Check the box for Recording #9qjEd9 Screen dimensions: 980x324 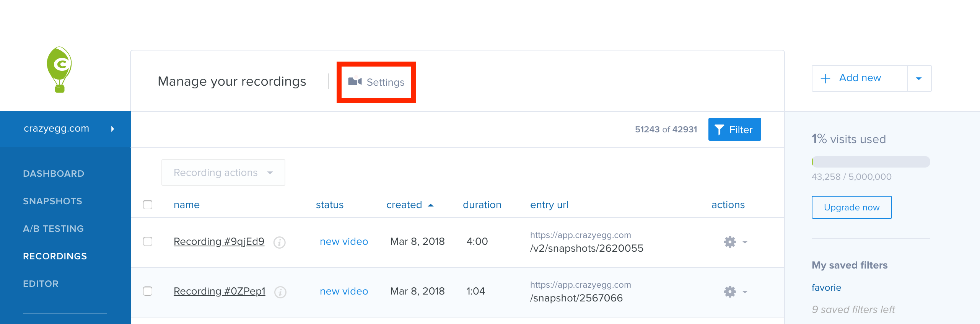(148, 241)
